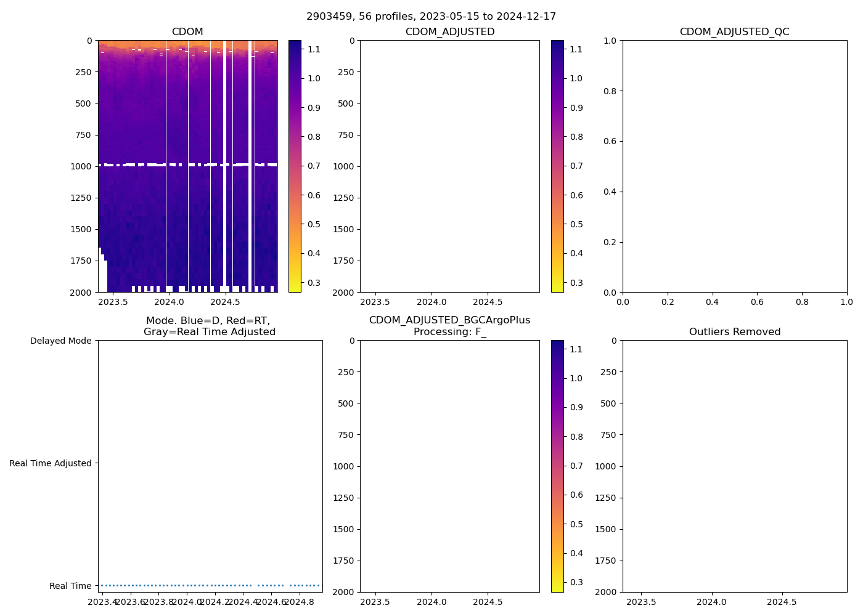
Task: Click inside the empty Outliers Removed plot
Action: pyautogui.click(x=734, y=466)
